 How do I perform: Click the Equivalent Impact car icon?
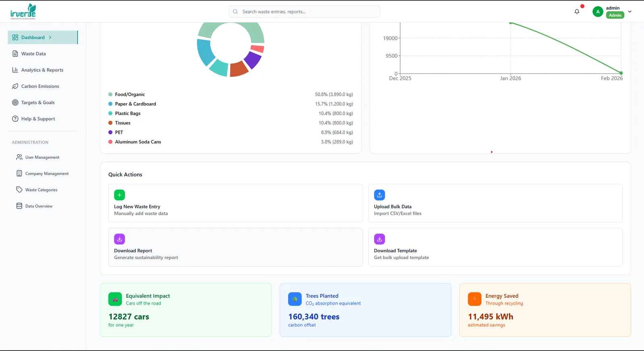[115, 299]
